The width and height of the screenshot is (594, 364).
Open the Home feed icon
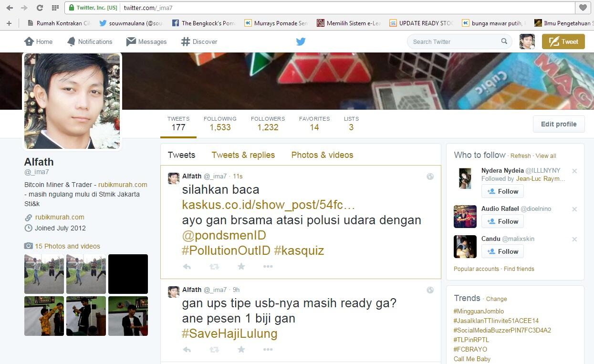point(29,42)
